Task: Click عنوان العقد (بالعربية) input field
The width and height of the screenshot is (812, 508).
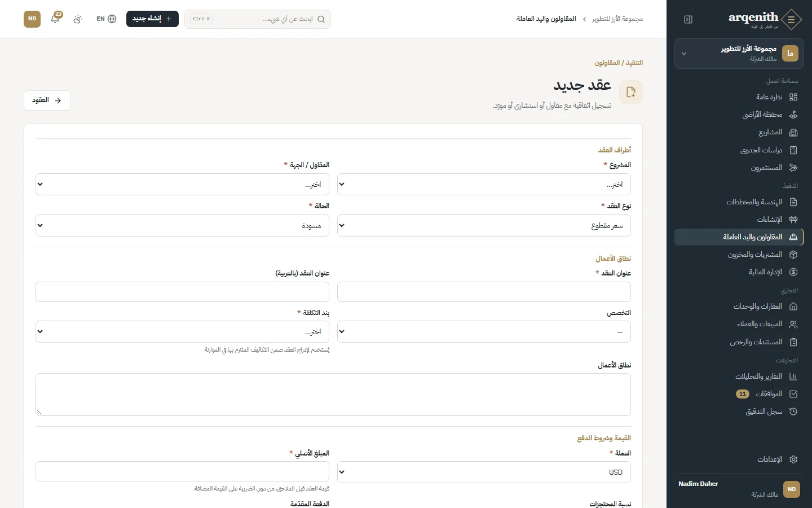Action: pyautogui.click(x=182, y=292)
